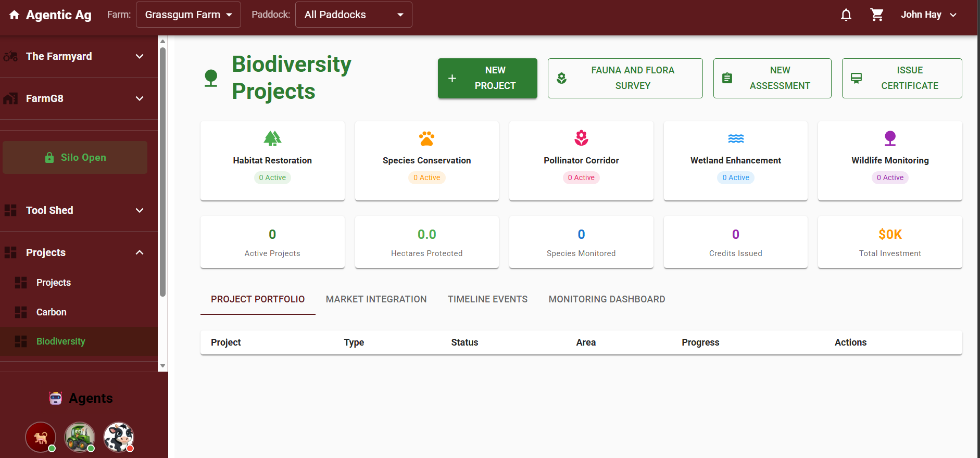
Task: Click the Issue Certificate button
Action: click(902, 78)
